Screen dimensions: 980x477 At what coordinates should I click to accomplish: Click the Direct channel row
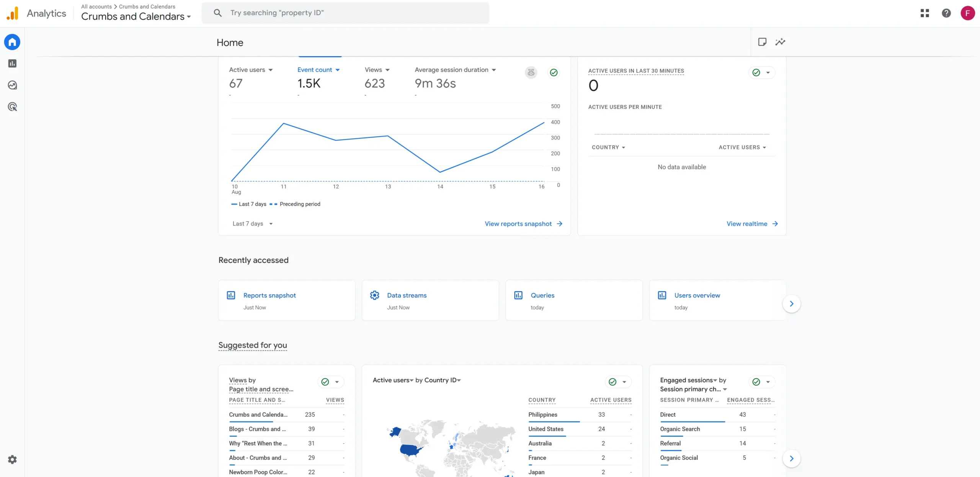coord(717,415)
